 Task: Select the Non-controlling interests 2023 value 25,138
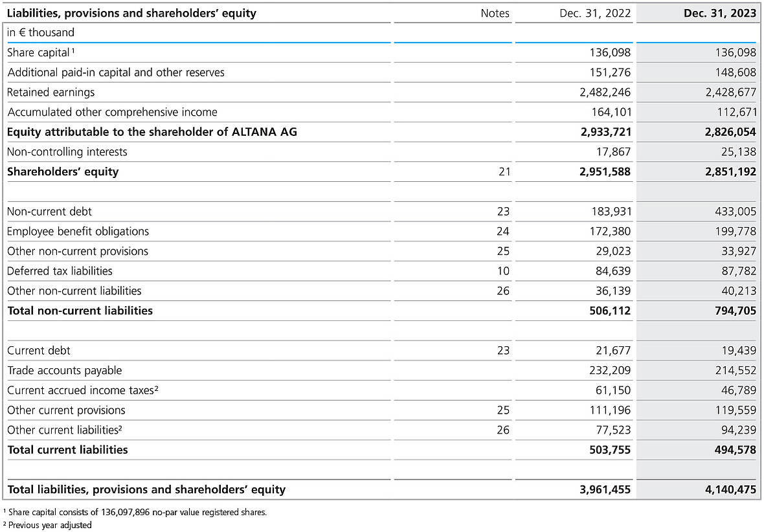pos(734,152)
